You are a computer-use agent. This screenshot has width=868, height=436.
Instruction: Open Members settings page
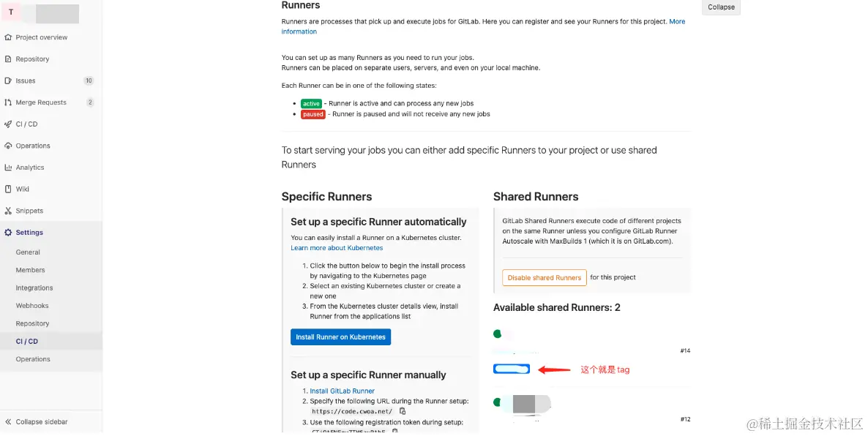31,270
